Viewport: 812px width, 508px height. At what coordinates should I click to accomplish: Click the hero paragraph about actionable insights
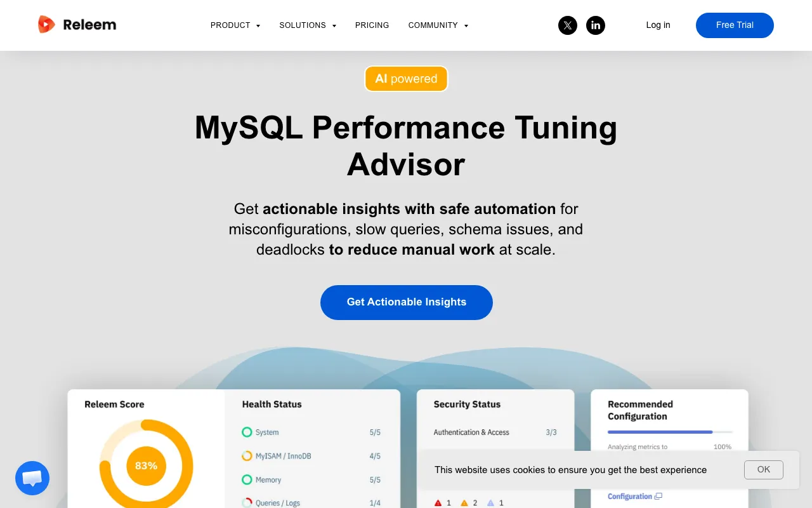click(406, 229)
